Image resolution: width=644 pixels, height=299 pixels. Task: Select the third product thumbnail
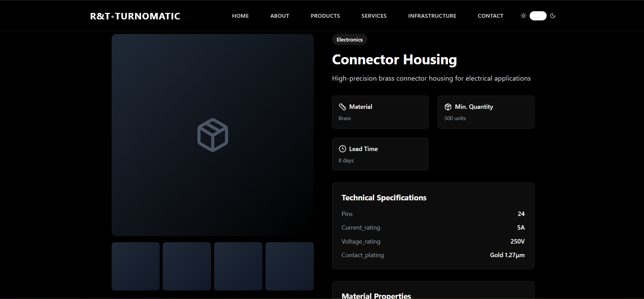pos(238,266)
